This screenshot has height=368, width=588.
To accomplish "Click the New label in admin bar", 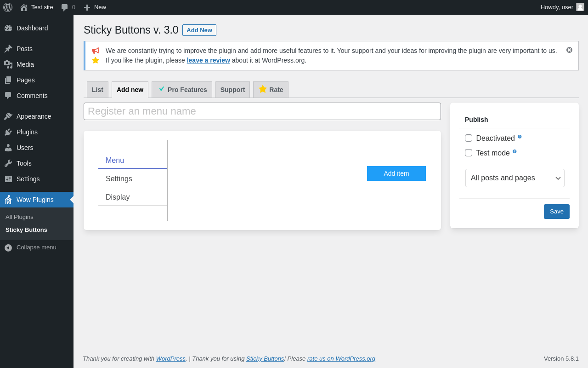I will (x=100, y=7).
